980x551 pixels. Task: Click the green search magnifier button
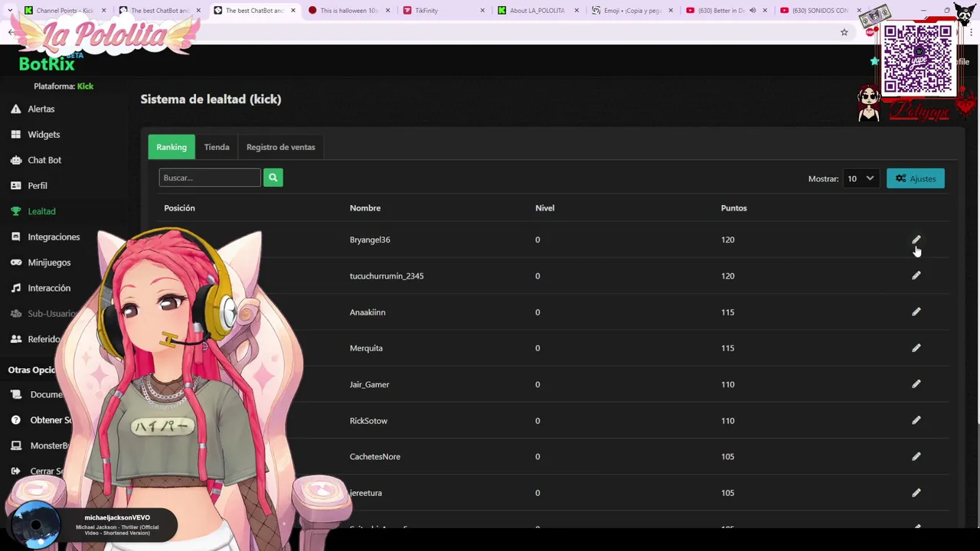273,178
